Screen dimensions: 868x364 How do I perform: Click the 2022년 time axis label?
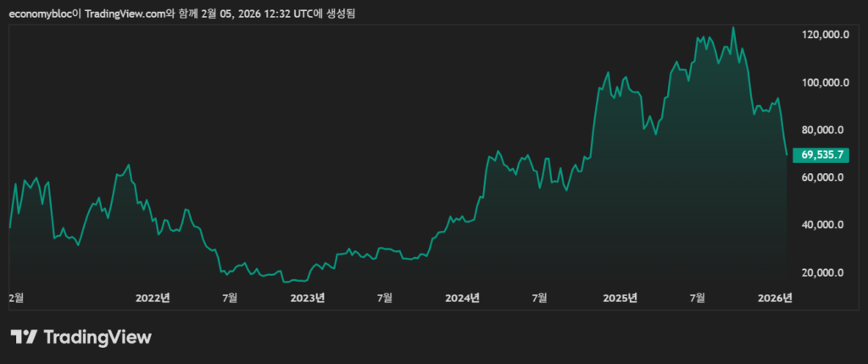(x=153, y=298)
